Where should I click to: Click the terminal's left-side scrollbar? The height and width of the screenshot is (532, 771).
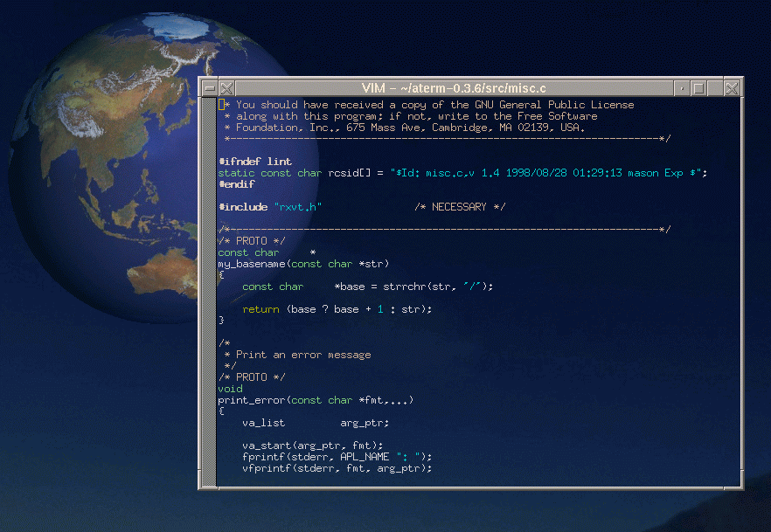click(x=208, y=288)
